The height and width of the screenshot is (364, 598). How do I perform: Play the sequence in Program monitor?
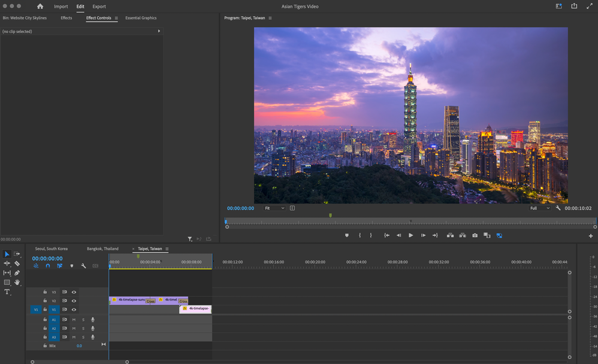pyautogui.click(x=410, y=235)
